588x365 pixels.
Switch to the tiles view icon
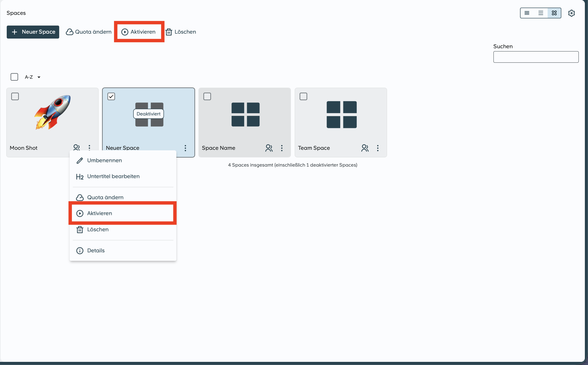[x=554, y=13]
